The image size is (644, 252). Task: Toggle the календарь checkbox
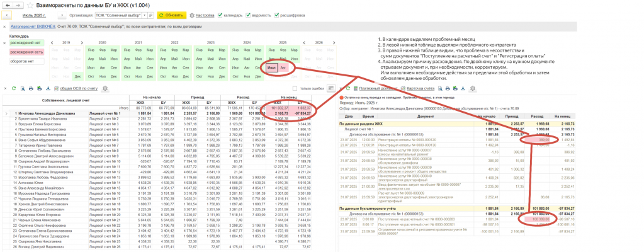(221, 15)
